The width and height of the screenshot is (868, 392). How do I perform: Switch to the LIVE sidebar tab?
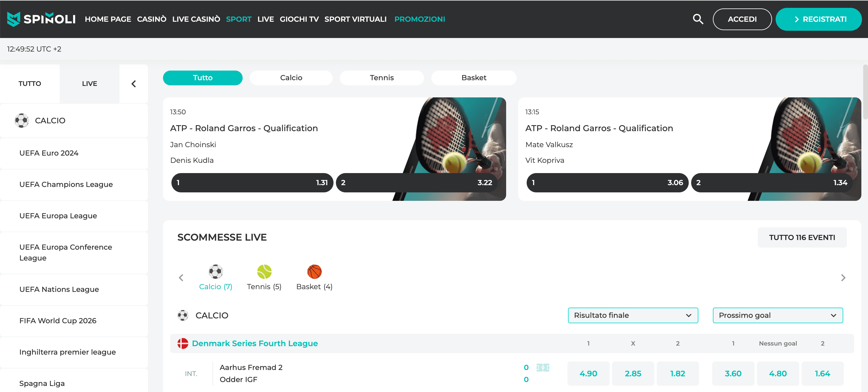(x=89, y=84)
